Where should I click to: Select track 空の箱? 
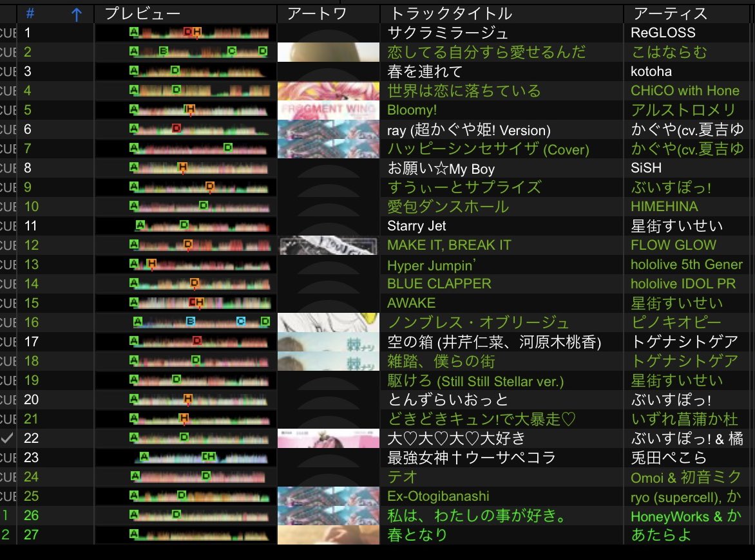tap(494, 342)
